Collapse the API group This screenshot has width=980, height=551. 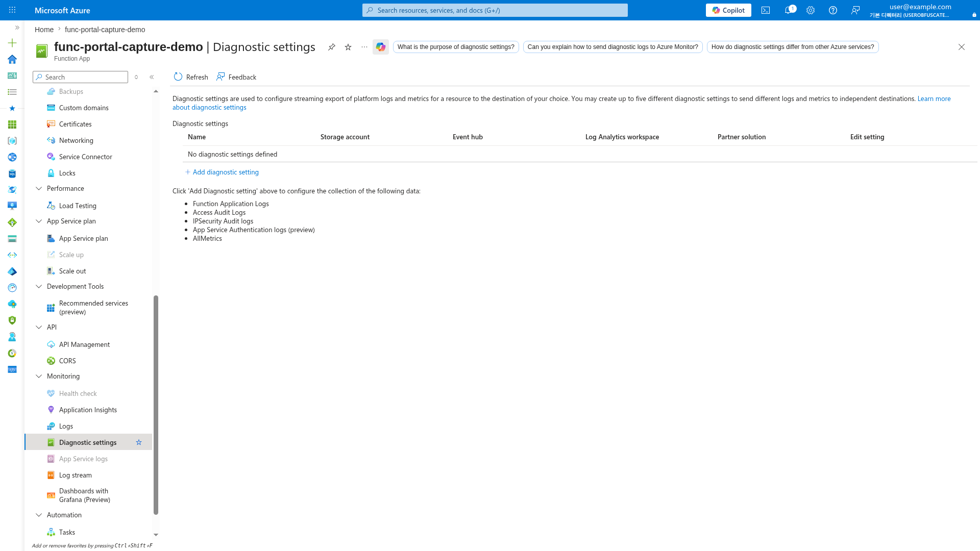coord(39,327)
